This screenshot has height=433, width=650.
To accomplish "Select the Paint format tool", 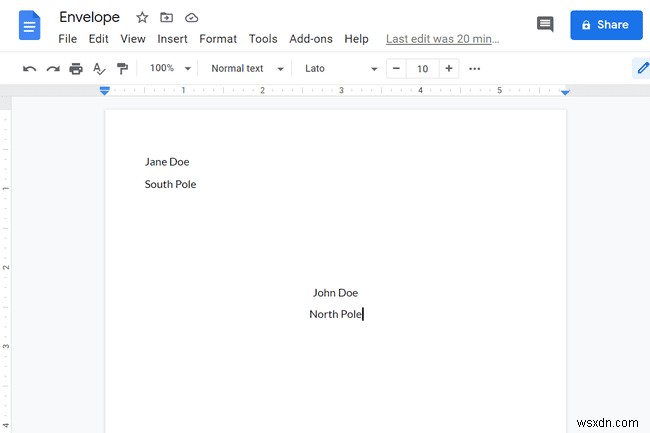I will 122,68.
